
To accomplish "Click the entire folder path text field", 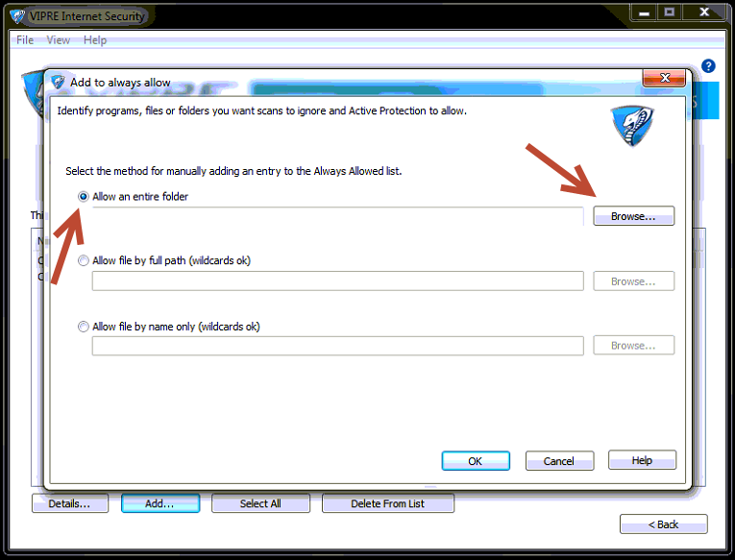I will (x=337, y=216).
